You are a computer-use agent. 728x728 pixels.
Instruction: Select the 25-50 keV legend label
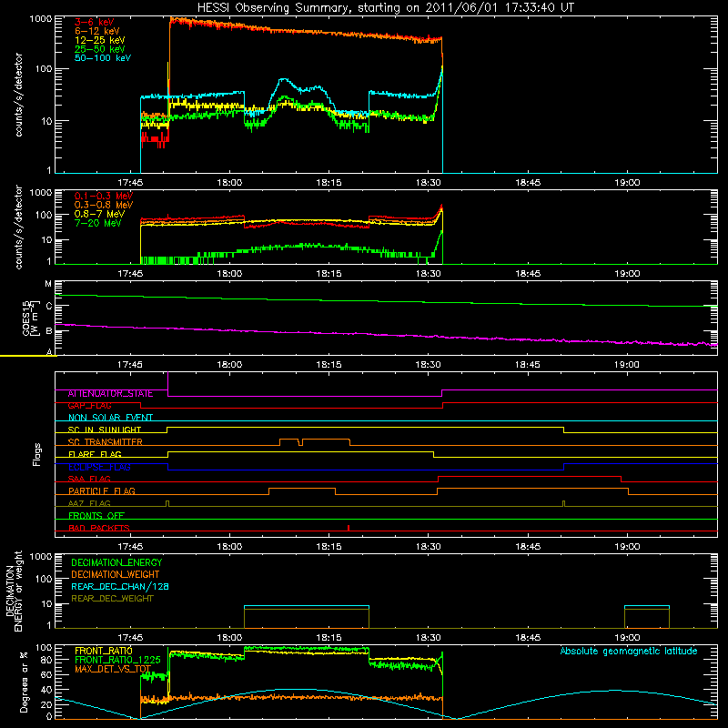(100, 49)
